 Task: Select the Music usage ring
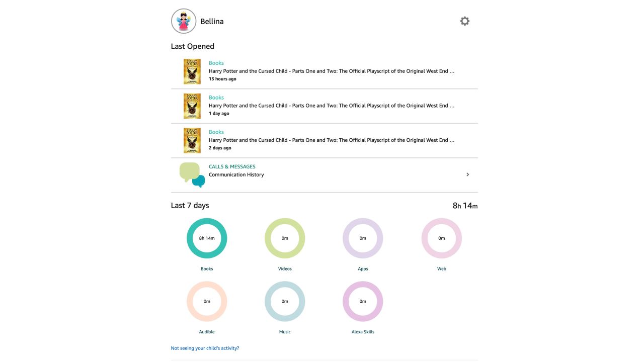point(285,302)
